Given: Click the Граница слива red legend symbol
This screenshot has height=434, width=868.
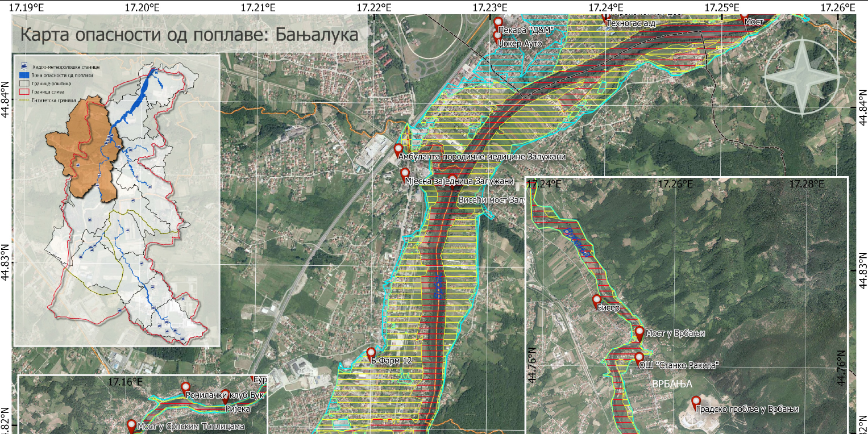Looking at the screenshot, I should pyautogui.click(x=23, y=91).
